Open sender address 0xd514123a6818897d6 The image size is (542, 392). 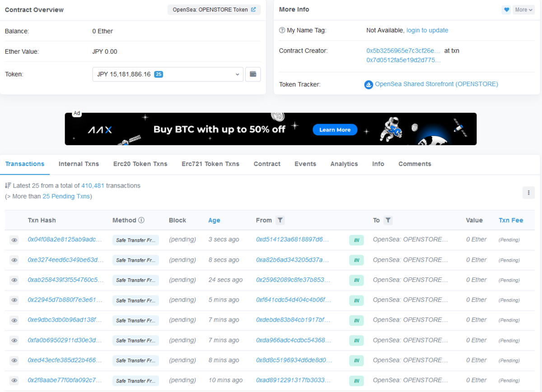[293, 240]
